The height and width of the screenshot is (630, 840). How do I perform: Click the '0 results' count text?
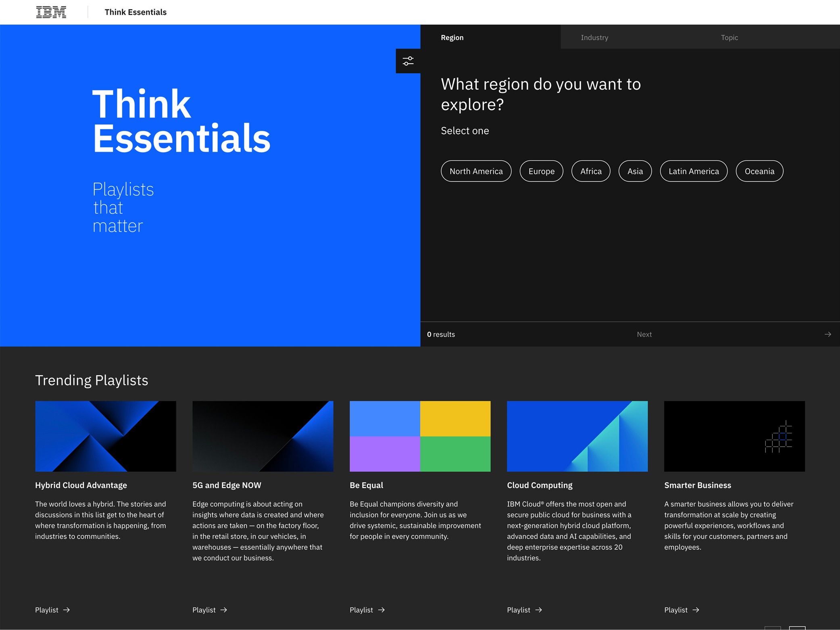[441, 334]
